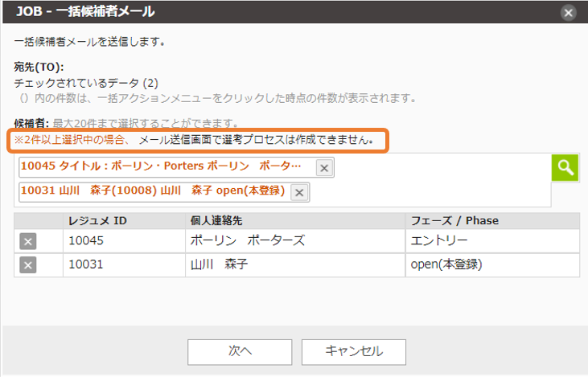Screen dimensions: 588x377
Task: Click the dialog title JOB - 一括候補者メール
Action: tap(85, 11)
